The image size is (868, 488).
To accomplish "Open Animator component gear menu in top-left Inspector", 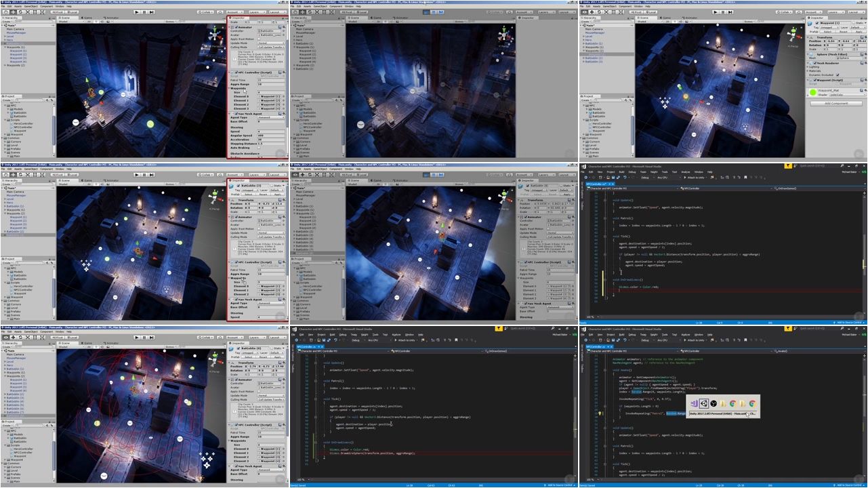I will click(284, 27).
